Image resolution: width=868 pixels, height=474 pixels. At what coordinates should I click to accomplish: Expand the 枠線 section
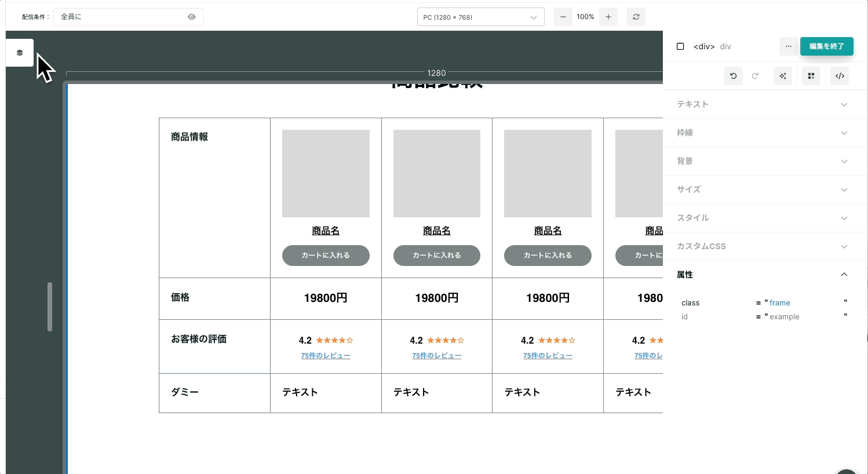[x=765, y=133]
